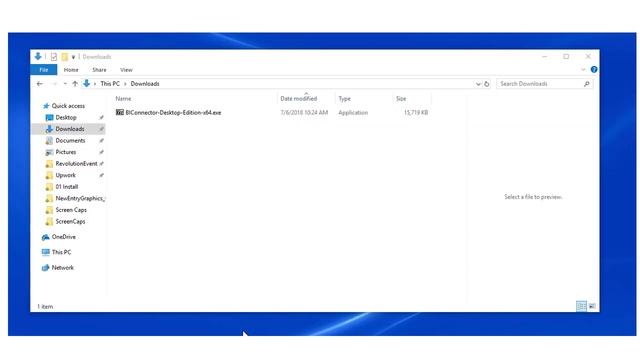The image size is (640, 360).
Task: Click This PC in the address bar
Action: (x=110, y=84)
